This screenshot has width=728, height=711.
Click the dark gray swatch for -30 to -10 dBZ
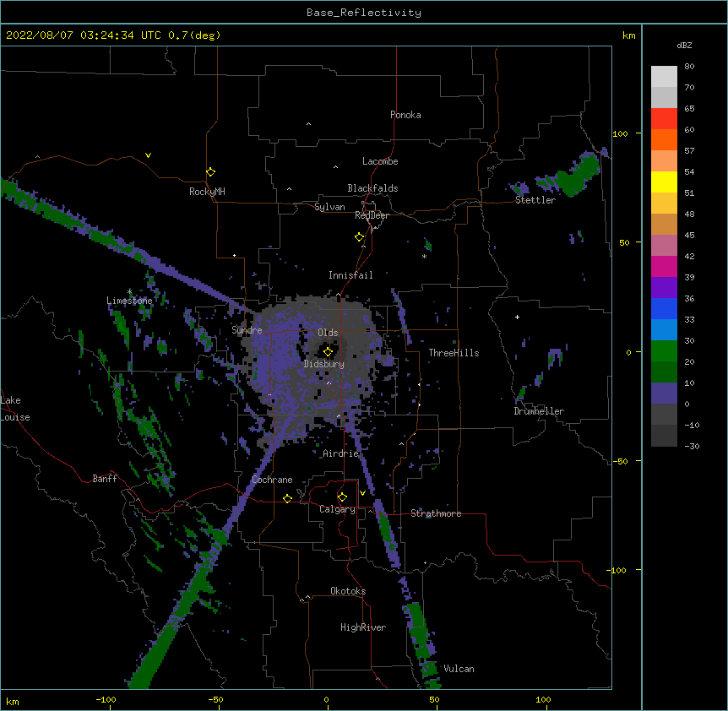click(x=664, y=436)
